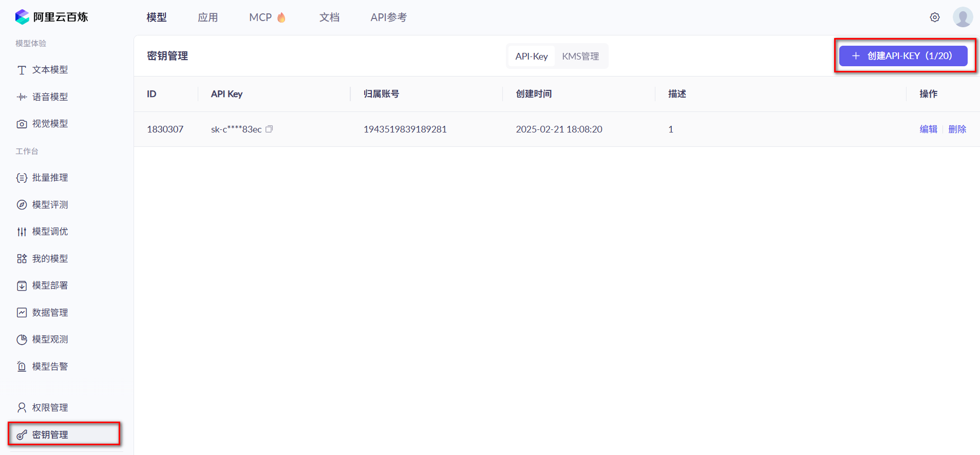The width and height of the screenshot is (980, 455).
Task: Click the 文本模型 text icon
Action: pyautogui.click(x=22, y=70)
